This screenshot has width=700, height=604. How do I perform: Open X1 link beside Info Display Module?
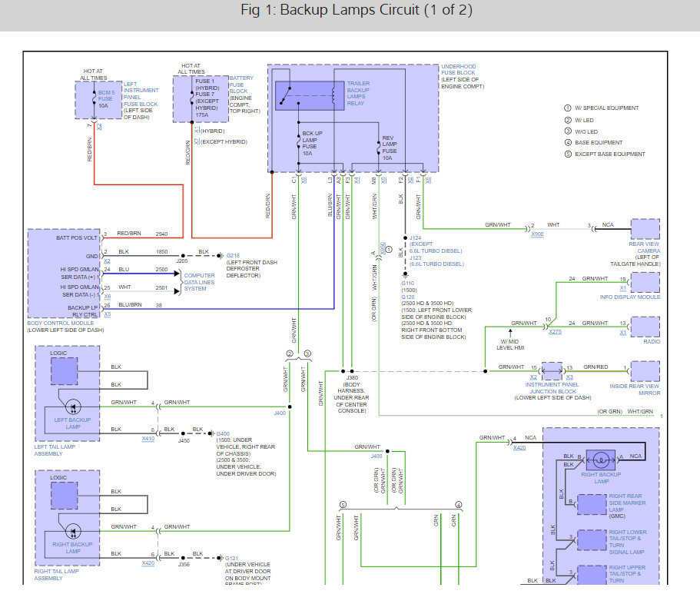(622, 288)
